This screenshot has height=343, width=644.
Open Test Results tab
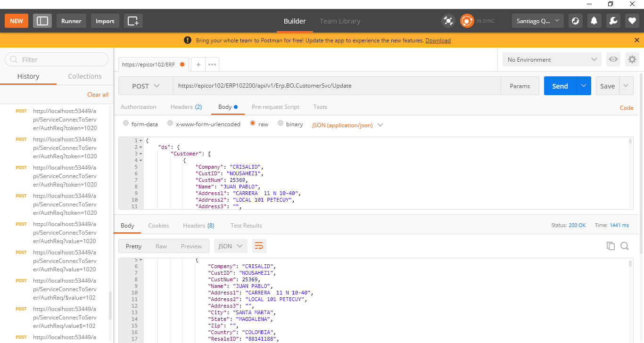pos(246,226)
